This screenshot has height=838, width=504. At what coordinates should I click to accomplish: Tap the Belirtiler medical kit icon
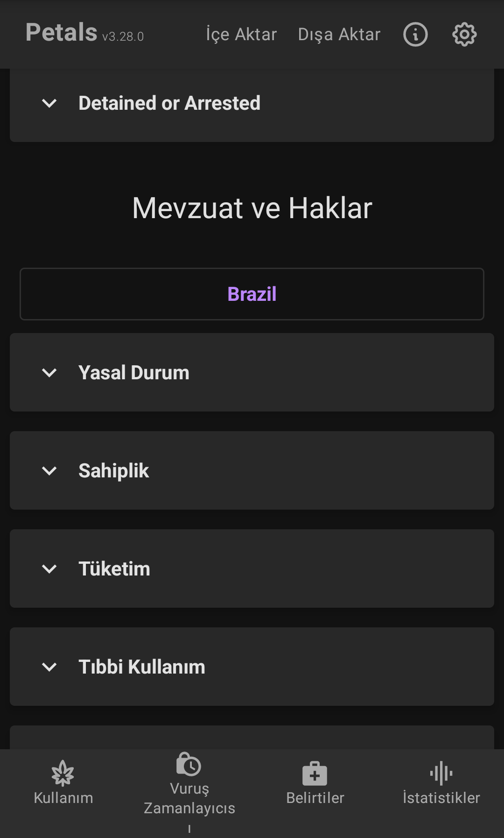[315, 774]
